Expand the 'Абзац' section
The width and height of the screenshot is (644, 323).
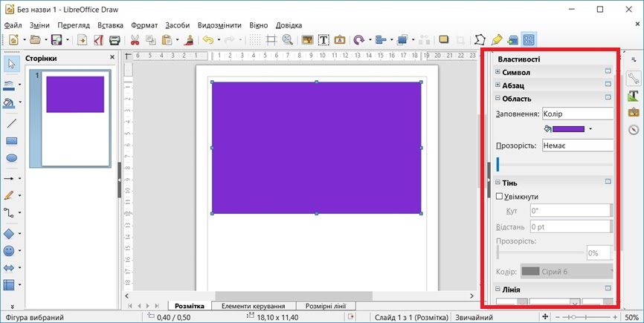498,85
